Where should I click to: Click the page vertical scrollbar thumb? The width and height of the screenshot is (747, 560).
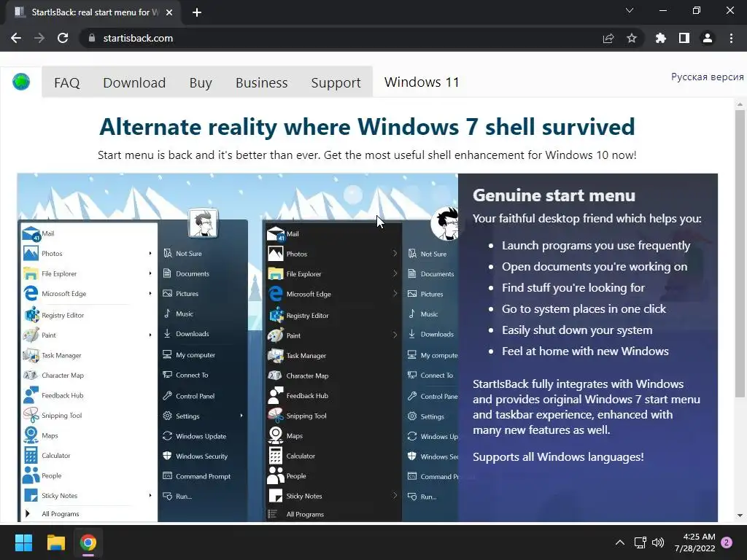coord(740,252)
